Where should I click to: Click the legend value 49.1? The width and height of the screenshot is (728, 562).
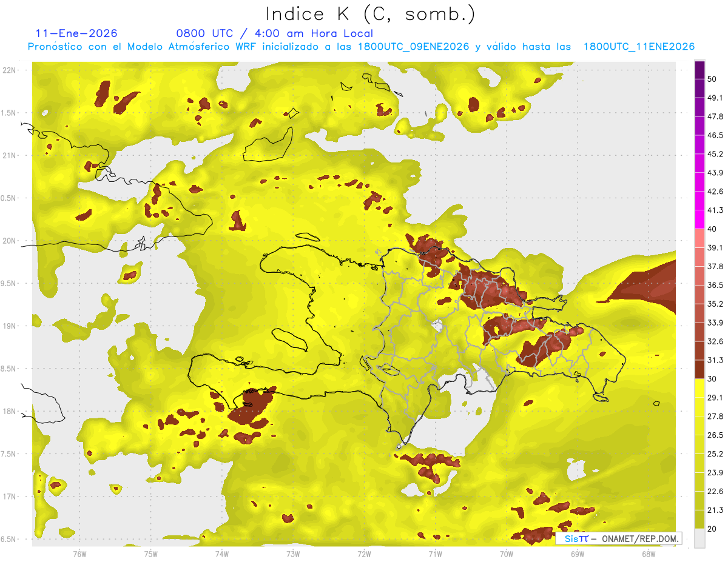[x=715, y=98]
